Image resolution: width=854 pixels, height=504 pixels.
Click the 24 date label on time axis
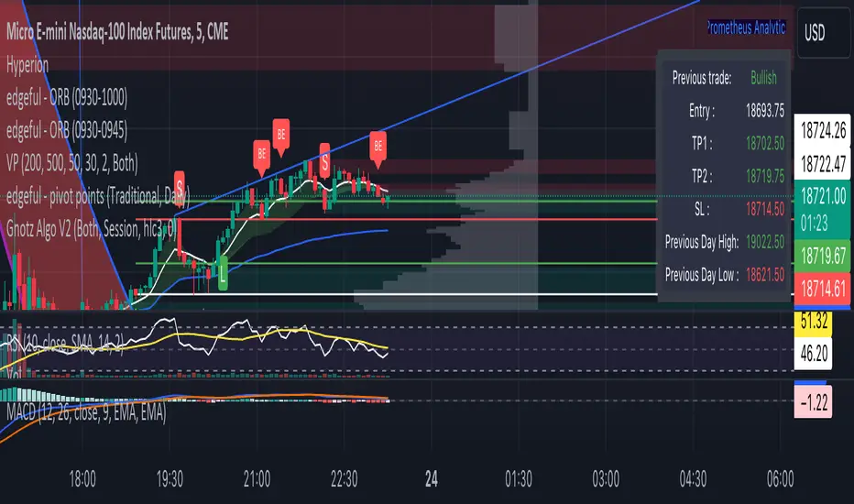click(x=432, y=479)
